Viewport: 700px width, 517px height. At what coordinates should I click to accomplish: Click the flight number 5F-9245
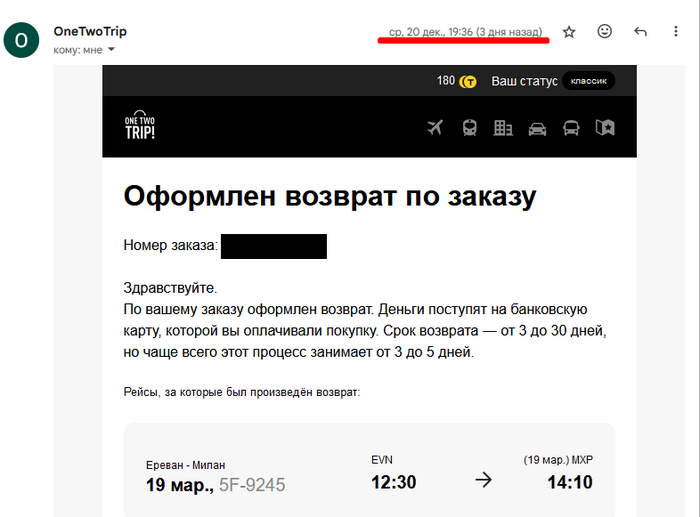pyautogui.click(x=252, y=485)
